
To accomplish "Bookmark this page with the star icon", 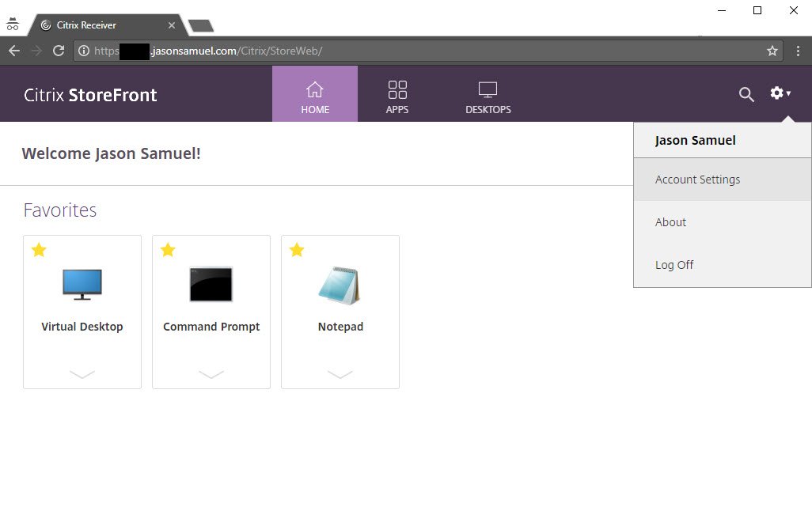I will click(772, 51).
